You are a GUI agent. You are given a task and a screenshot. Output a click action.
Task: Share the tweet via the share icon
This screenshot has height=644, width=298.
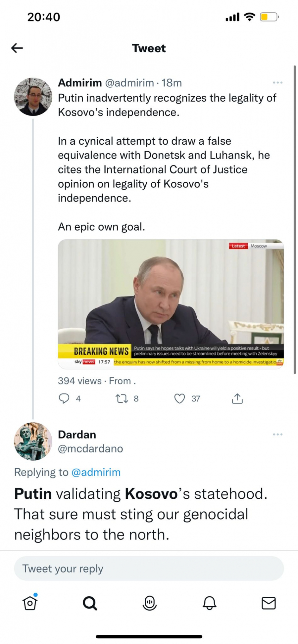click(237, 398)
